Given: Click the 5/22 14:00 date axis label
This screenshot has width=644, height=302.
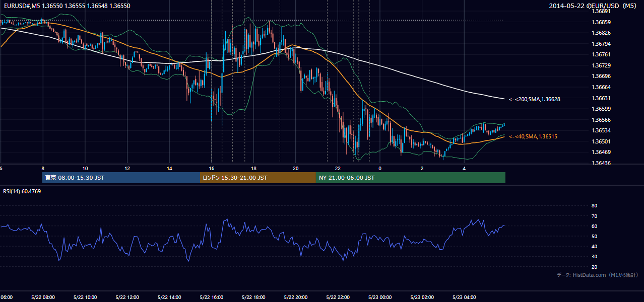Looking at the screenshot, I should [169, 297].
